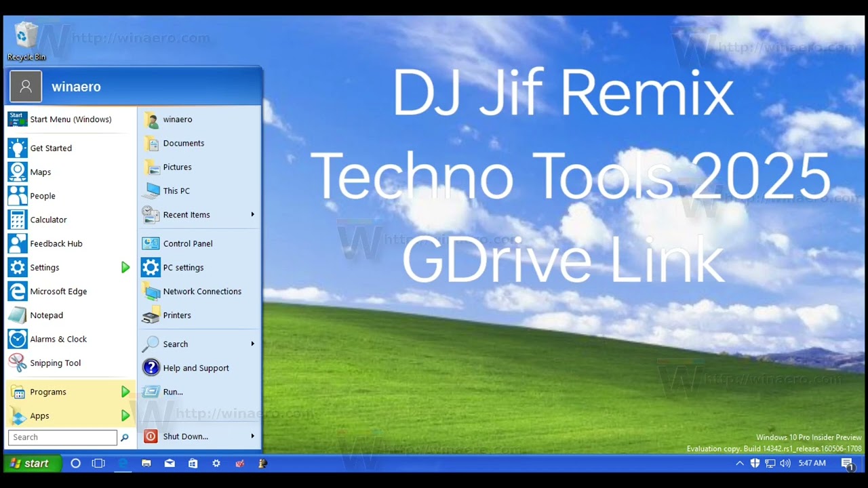Open Printers

pyautogui.click(x=199, y=315)
